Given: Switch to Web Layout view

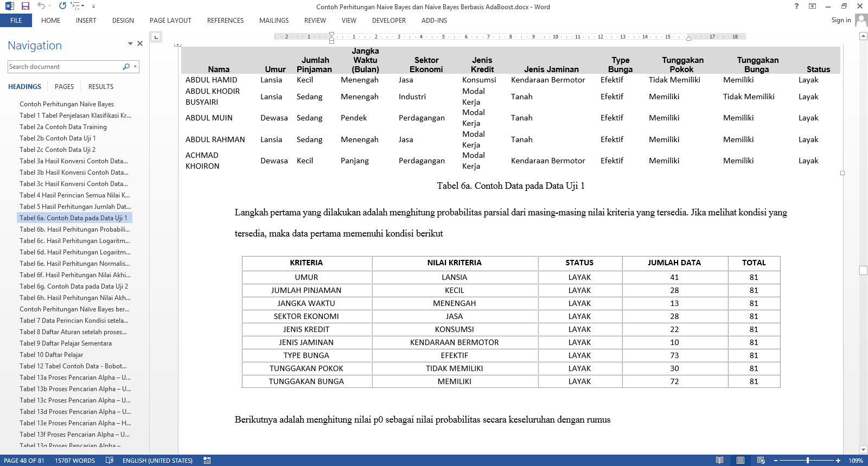Looking at the screenshot, I should coord(761,460).
